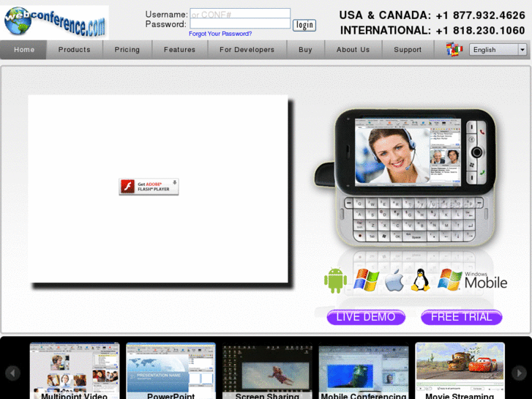Viewport: 532px width, 399px height.
Task: Open the Buy menu item
Action: pos(305,50)
